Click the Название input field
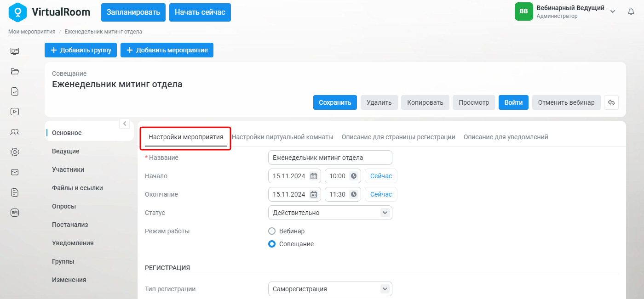644x299 pixels. pyautogui.click(x=330, y=158)
